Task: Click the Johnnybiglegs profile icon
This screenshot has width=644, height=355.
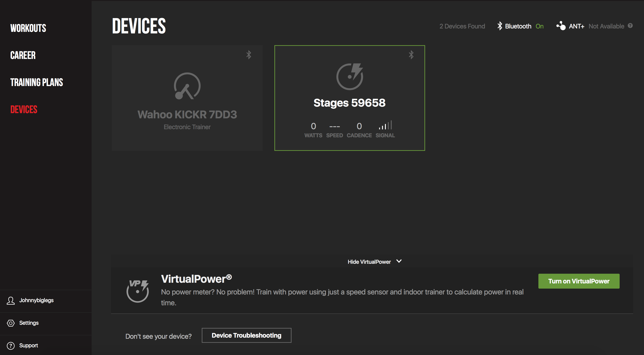Action: coord(11,300)
